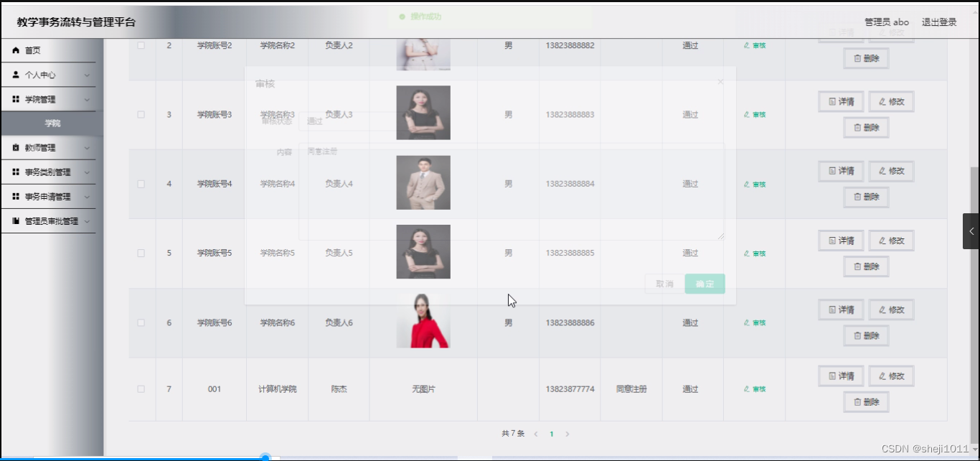Viewport: 980px width, 461px height.
Task: Open the photo thumbnail of 负责人5
Action: (423, 251)
